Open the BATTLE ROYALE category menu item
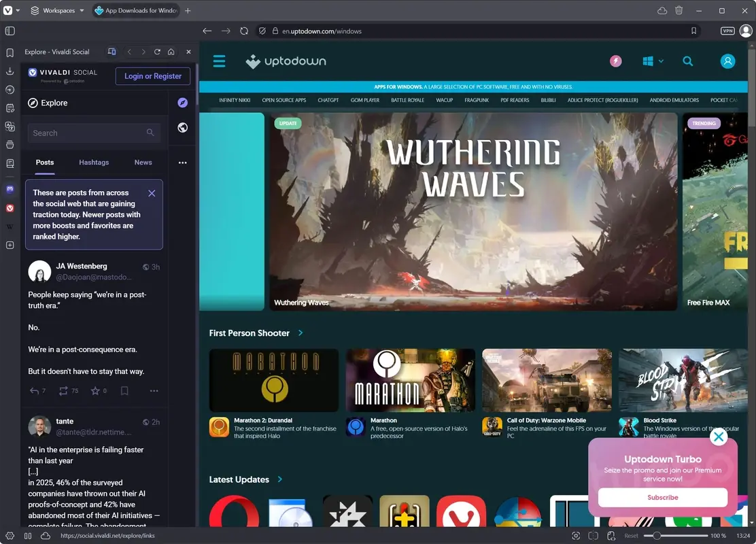 pyautogui.click(x=407, y=100)
